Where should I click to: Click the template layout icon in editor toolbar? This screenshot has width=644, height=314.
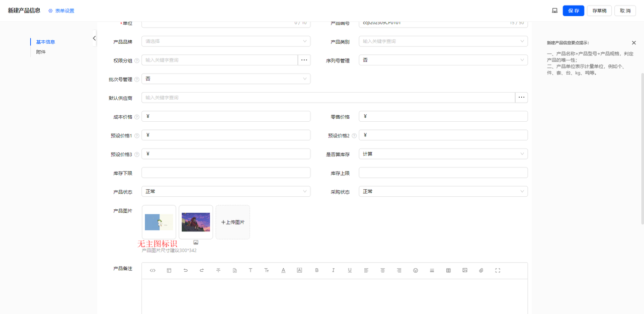coord(169,271)
